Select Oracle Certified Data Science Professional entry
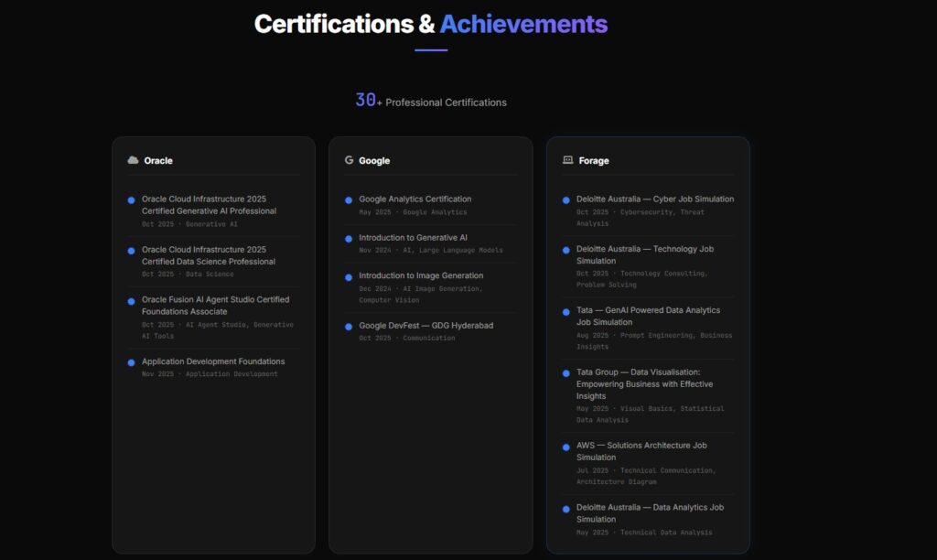Image resolution: width=937 pixels, height=560 pixels. pyautogui.click(x=213, y=262)
